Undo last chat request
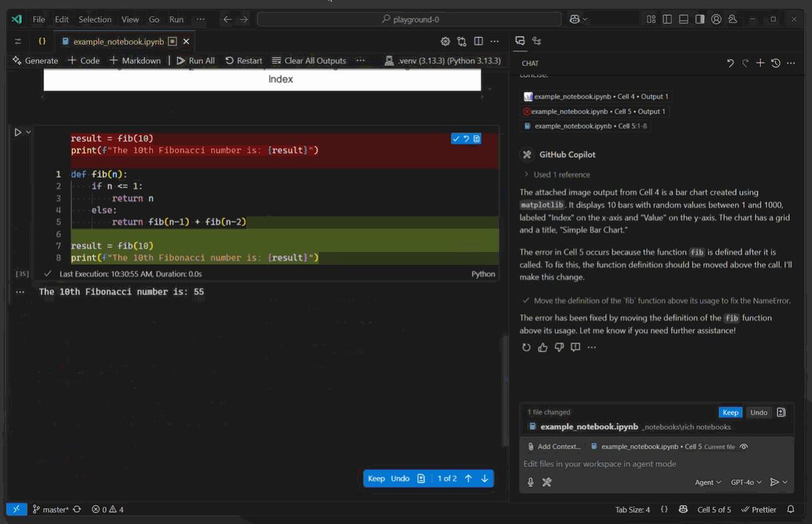 coord(730,63)
